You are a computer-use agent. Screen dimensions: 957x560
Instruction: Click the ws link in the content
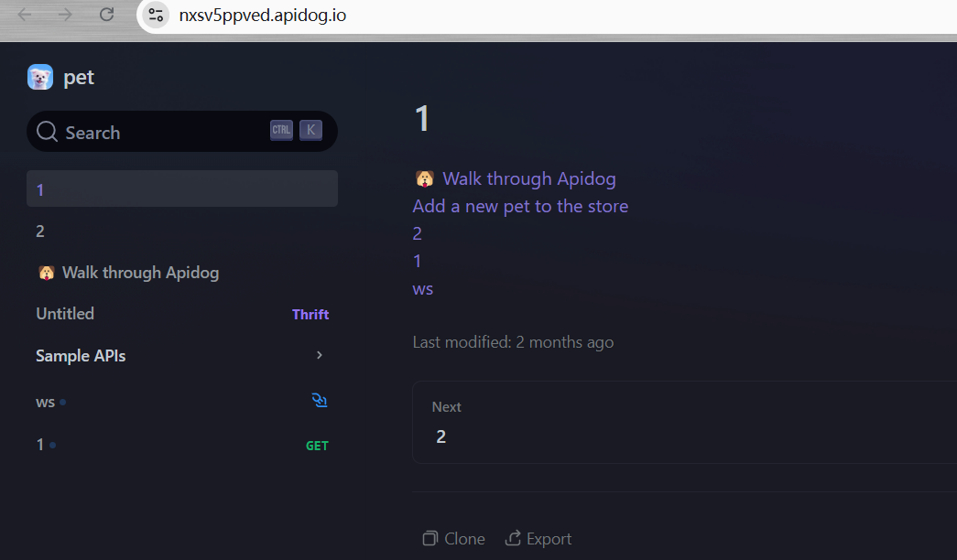pos(423,289)
